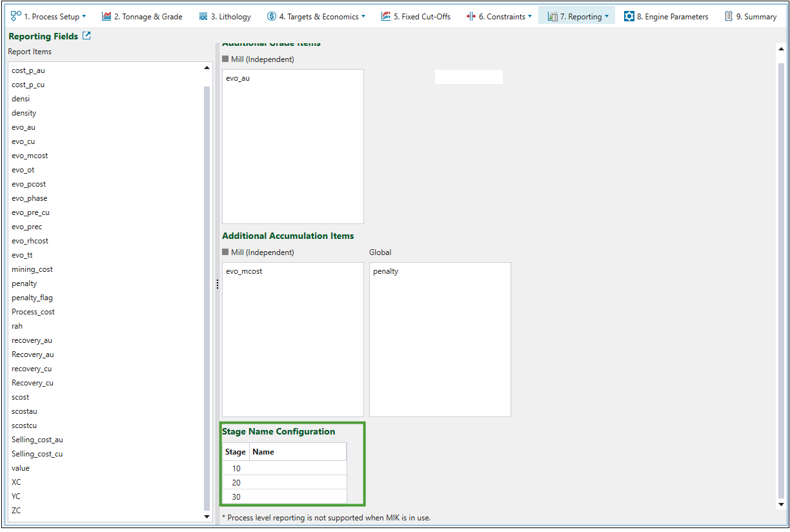790x532 pixels.
Task: Select scostau in Report Items
Action: point(25,411)
